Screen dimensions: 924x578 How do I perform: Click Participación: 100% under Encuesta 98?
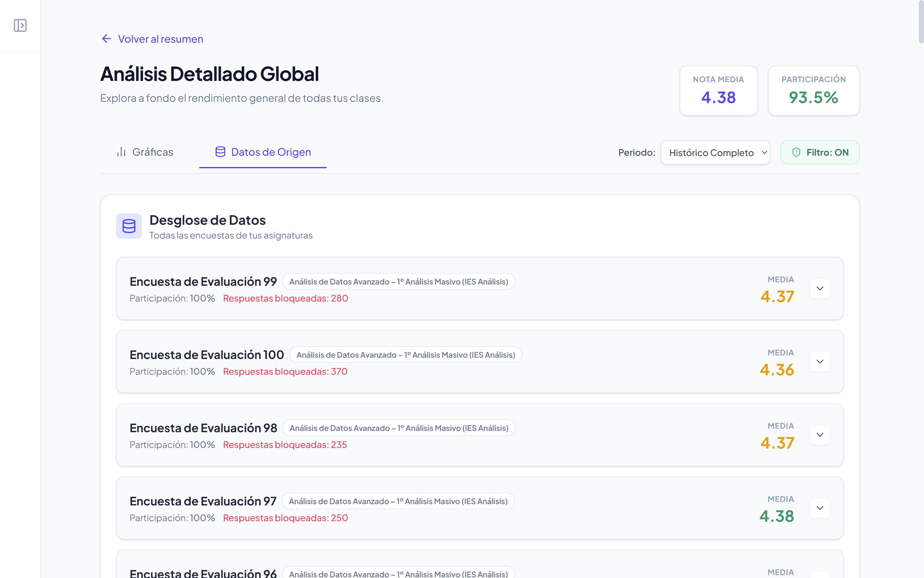point(172,445)
